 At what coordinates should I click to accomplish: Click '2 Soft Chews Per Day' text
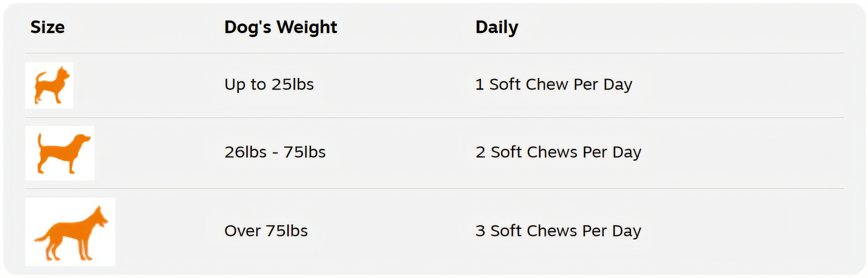[558, 152]
